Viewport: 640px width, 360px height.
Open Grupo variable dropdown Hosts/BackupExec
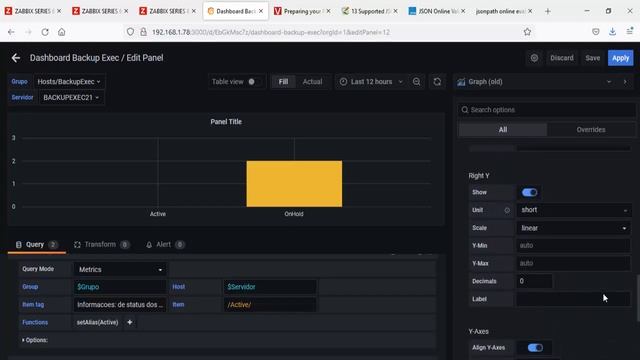pos(69,82)
